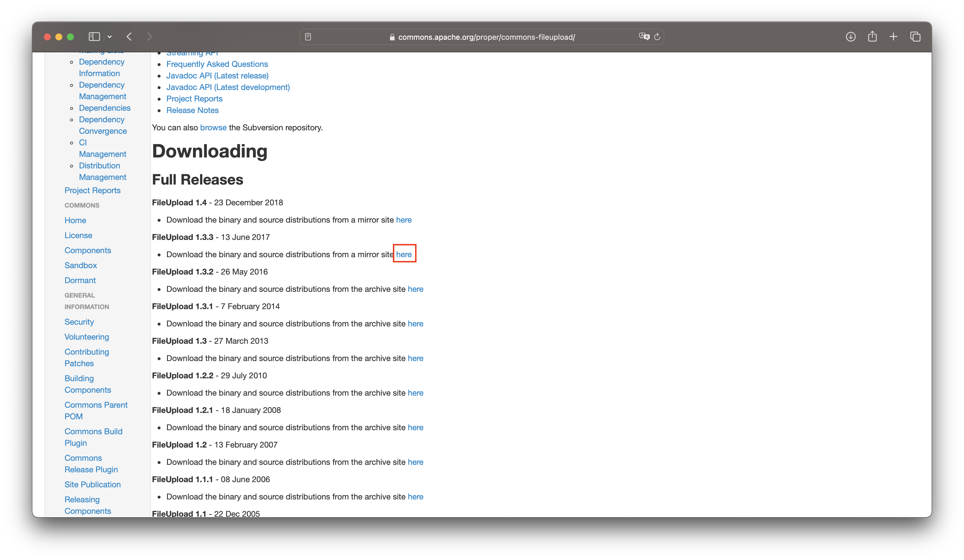Open Sandbox sidebar link
Viewport: 964px width, 560px height.
pyautogui.click(x=80, y=266)
